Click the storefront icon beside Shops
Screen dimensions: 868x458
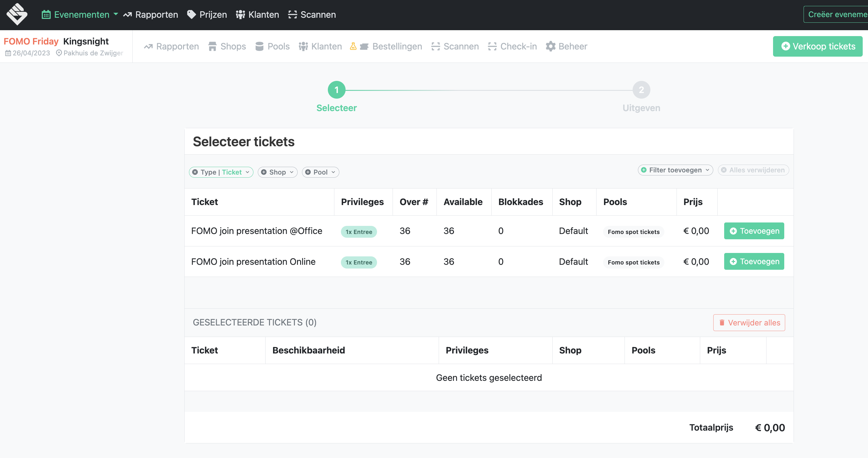[212, 46]
